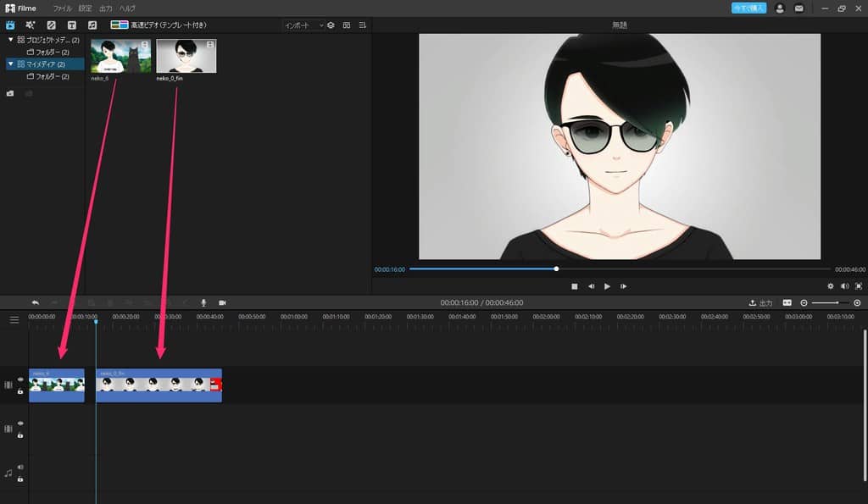Open the ファイル menu
This screenshot has width=868, height=504.
pos(63,8)
